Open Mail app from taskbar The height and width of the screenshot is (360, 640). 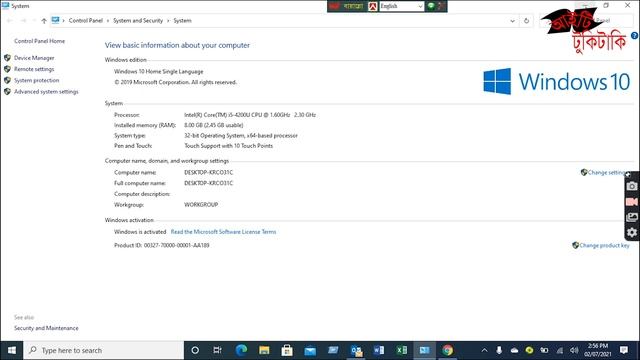(x=310, y=350)
